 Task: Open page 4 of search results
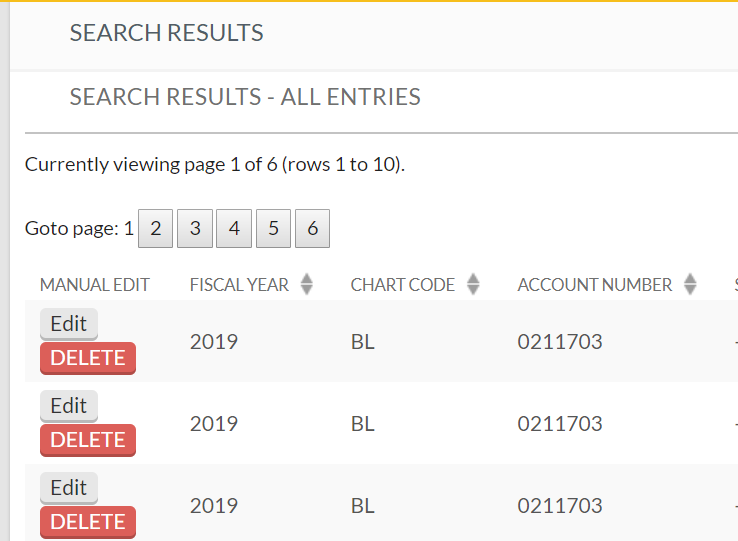tap(234, 229)
